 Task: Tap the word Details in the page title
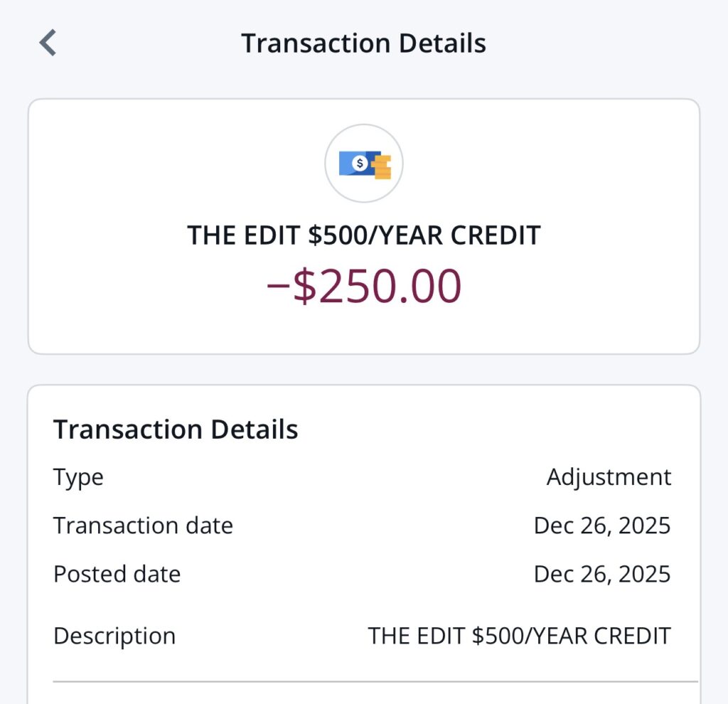tap(441, 43)
